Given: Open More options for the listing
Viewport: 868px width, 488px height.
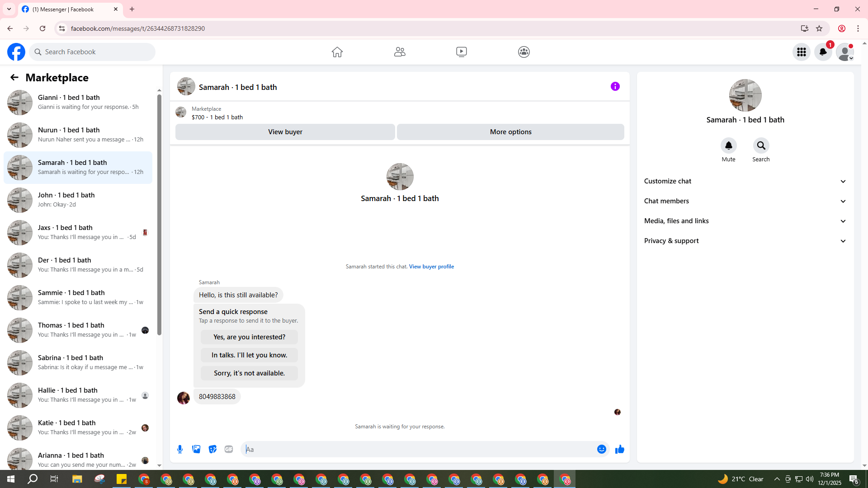Looking at the screenshot, I should click(x=511, y=132).
